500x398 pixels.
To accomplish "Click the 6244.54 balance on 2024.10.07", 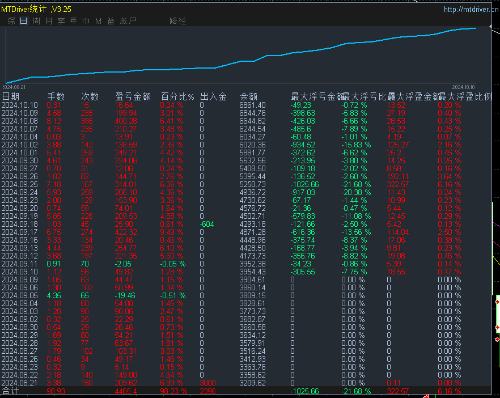I will pos(253,129).
